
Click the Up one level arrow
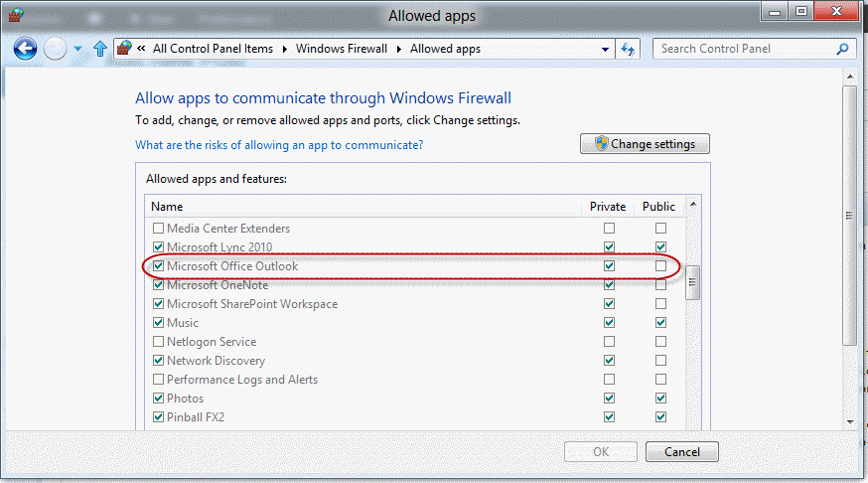pos(99,48)
